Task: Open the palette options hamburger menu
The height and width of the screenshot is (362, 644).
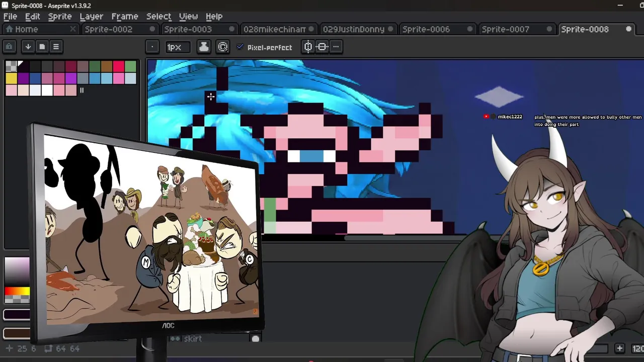Action: (x=56, y=47)
